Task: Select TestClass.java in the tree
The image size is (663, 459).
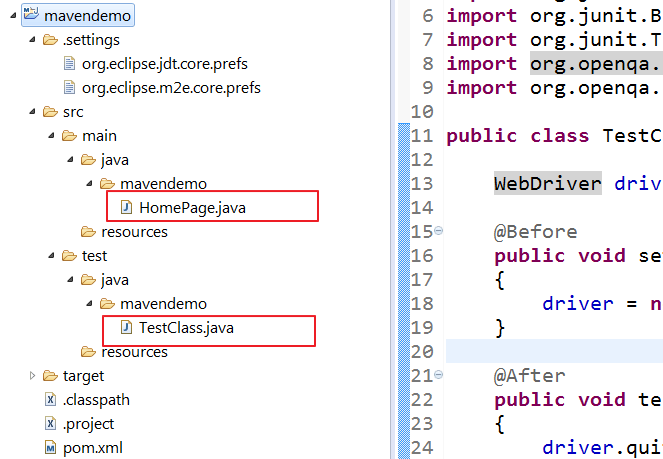Action: pyautogui.click(x=186, y=328)
